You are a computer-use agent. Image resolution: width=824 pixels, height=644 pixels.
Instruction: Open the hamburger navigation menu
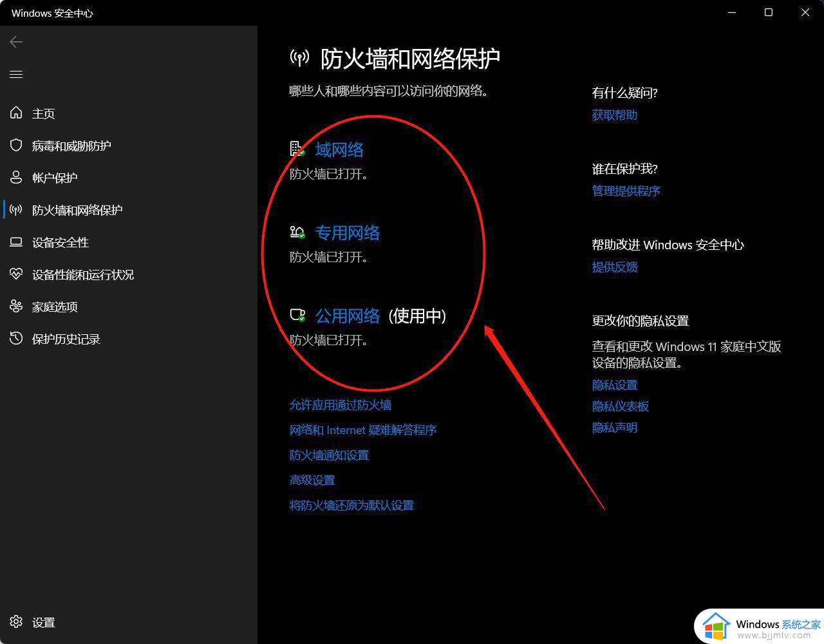coord(16,75)
